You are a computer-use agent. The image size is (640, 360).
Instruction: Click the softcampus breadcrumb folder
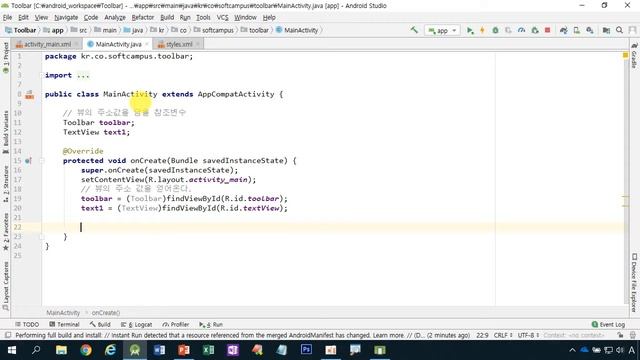coord(214,30)
